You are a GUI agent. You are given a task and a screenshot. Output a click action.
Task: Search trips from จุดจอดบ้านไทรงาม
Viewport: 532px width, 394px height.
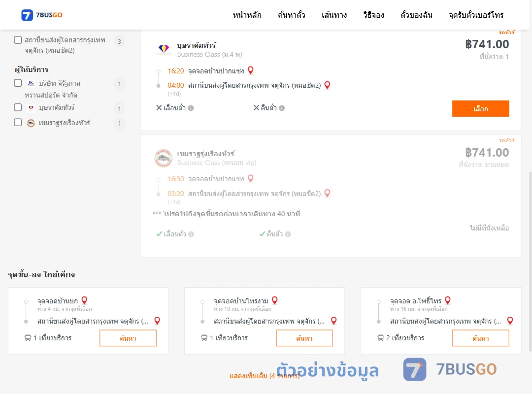pyautogui.click(x=304, y=338)
